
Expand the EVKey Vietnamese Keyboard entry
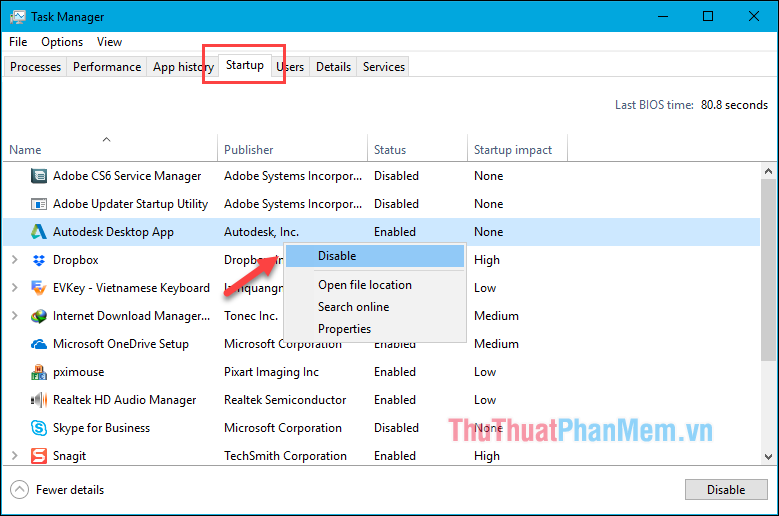pos(14,288)
